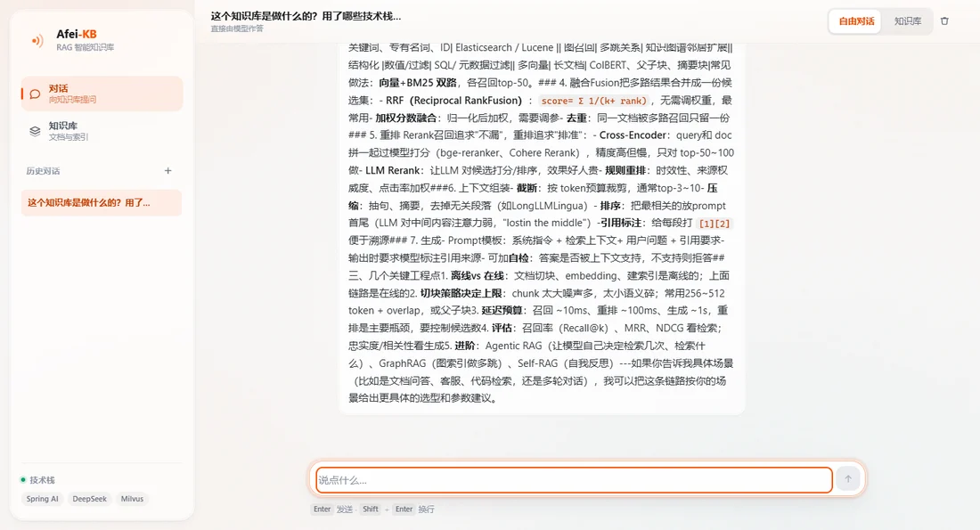Send message with up arrow button

click(848, 479)
